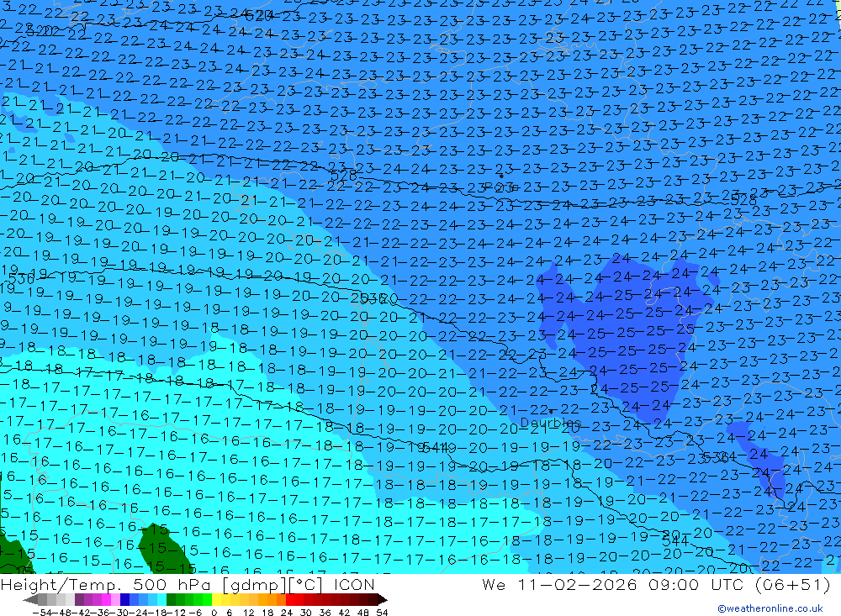Click the Height/Temp. 500 hPa ICON title
This screenshot has width=841, height=616.
point(188,584)
